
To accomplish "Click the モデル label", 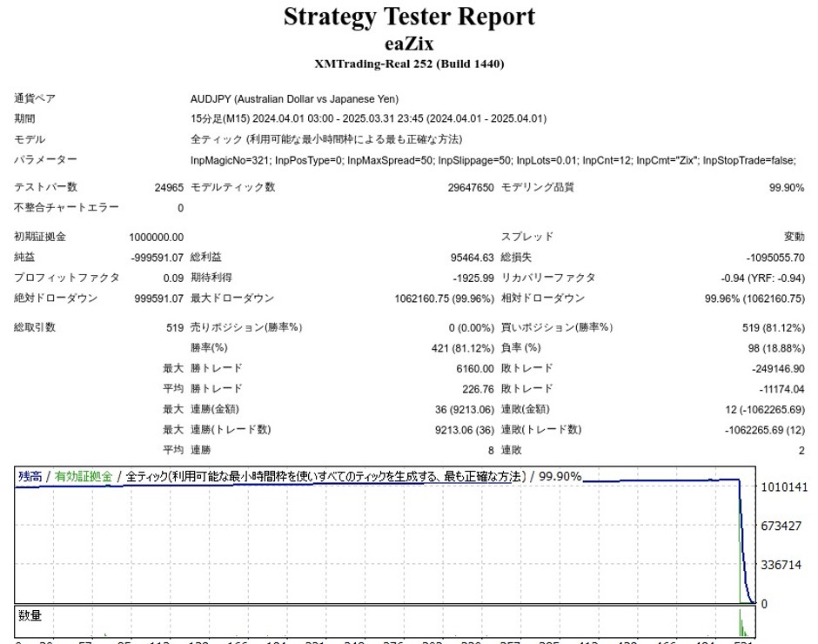I will (30, 139).
